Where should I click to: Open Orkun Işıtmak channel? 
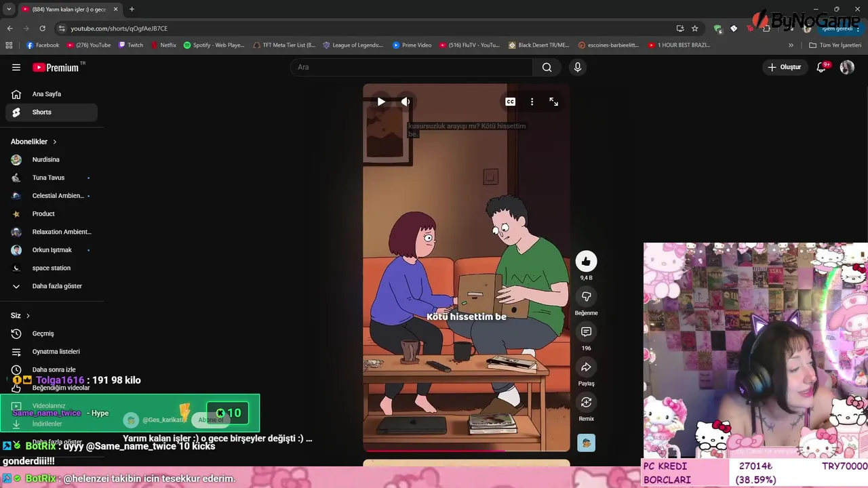(52, 250)
